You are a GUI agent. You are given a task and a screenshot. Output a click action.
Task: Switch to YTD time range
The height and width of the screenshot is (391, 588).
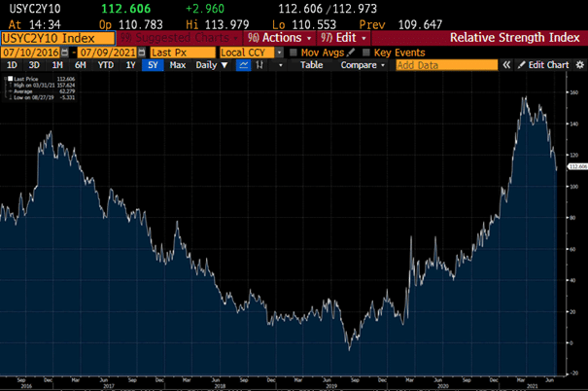(x=104, y=65)
